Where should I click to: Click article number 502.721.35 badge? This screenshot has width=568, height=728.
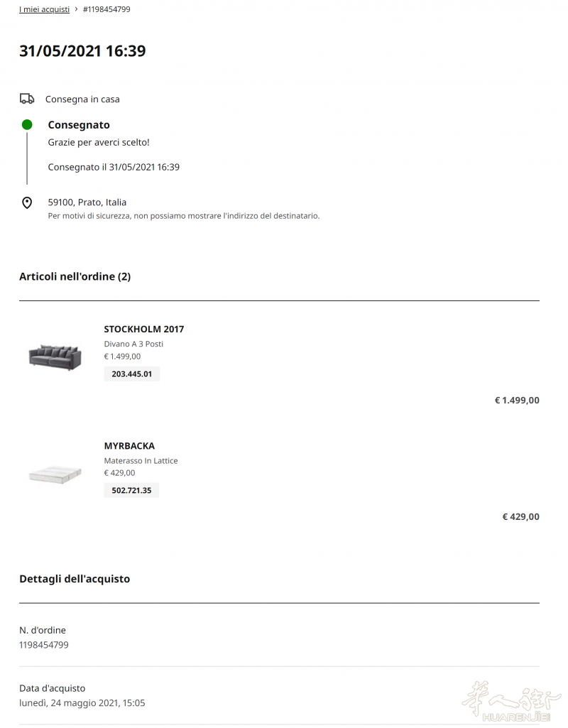click(x=131, y=490)
